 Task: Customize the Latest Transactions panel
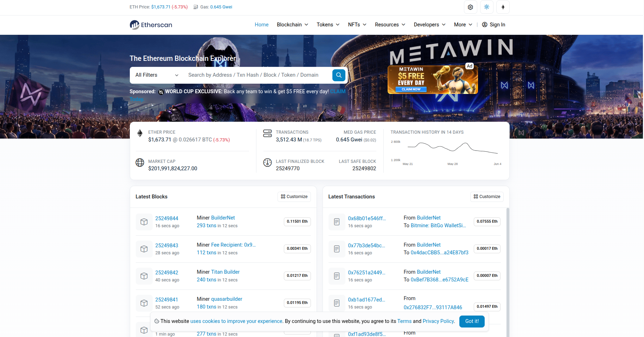487,197
